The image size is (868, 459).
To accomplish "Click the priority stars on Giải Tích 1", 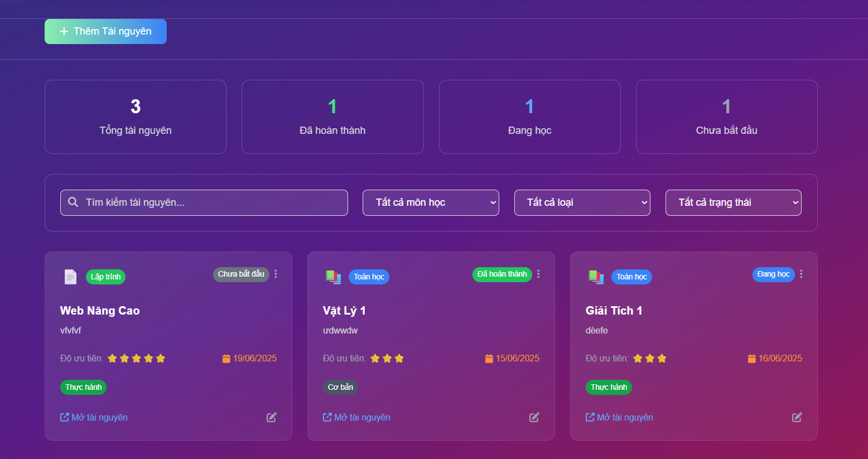I will click(x=650, y=359).
